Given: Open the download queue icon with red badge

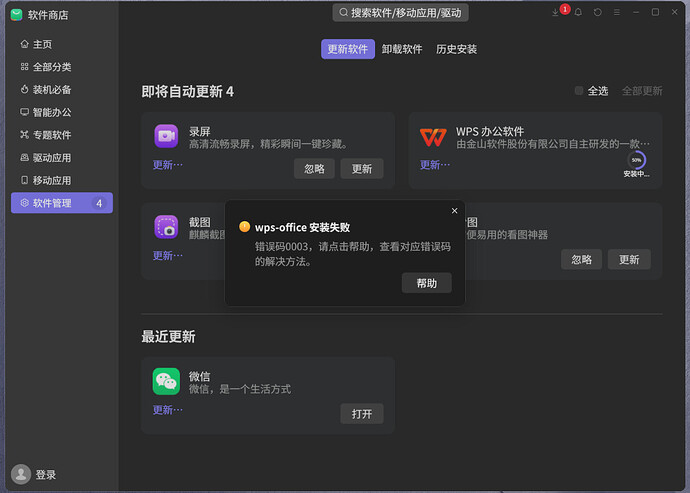Looking at the screenshot, I should [x=555, y=12].
